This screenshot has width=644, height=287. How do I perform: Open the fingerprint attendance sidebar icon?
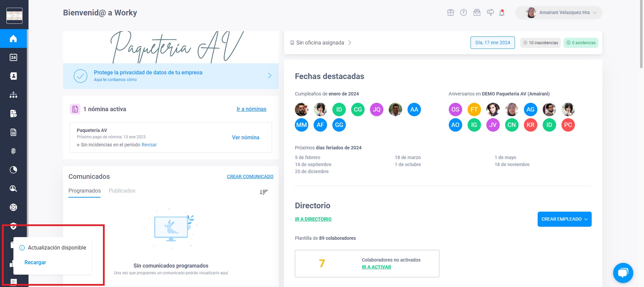[13, 151]
